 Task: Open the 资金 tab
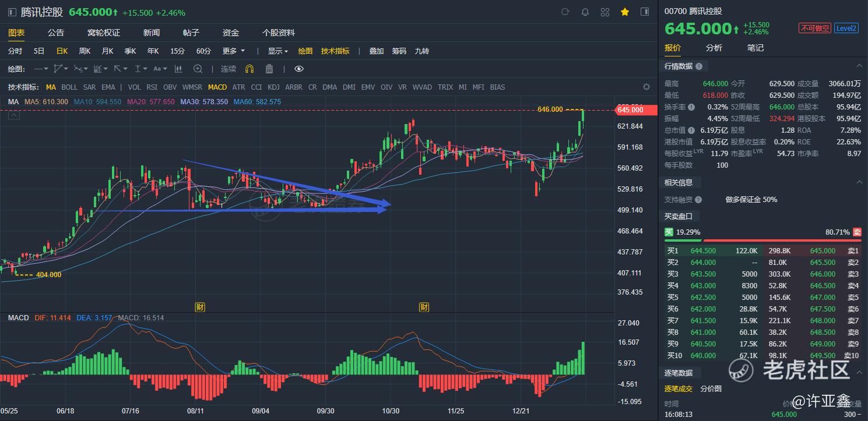[231, 33]
